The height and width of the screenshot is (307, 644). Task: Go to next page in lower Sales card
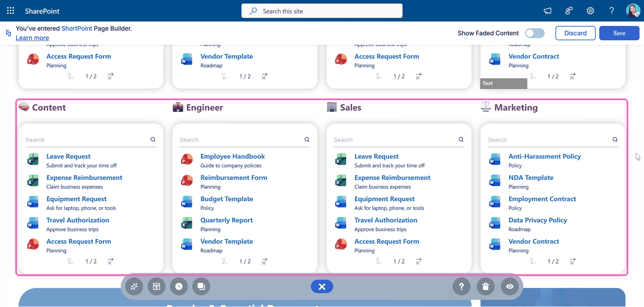(419, 261)
